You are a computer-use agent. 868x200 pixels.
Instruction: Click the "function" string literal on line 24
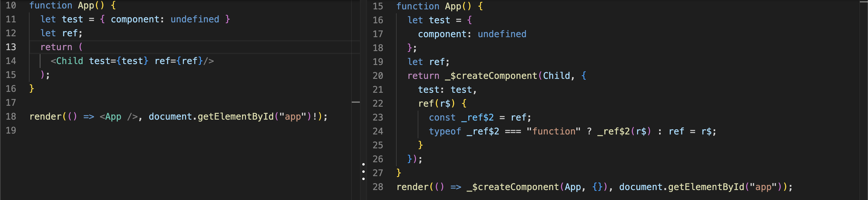pos(554,131)
